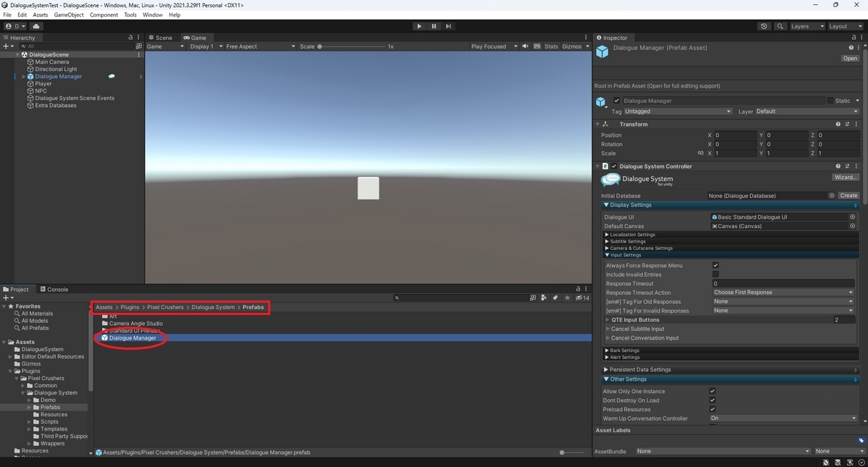Open the Play Focused dropdown
The height and width of the screenshot is (467, 868).
tap(494, 46)
